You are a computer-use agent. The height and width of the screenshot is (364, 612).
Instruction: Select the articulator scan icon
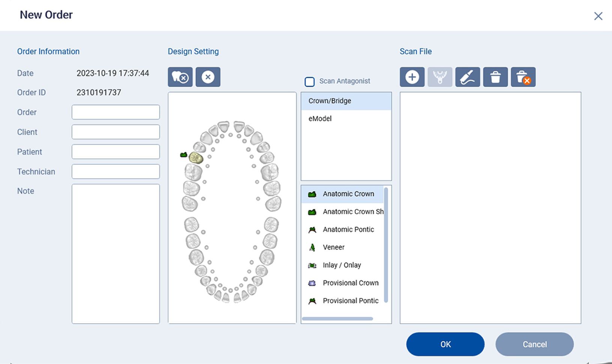(439, 77)
